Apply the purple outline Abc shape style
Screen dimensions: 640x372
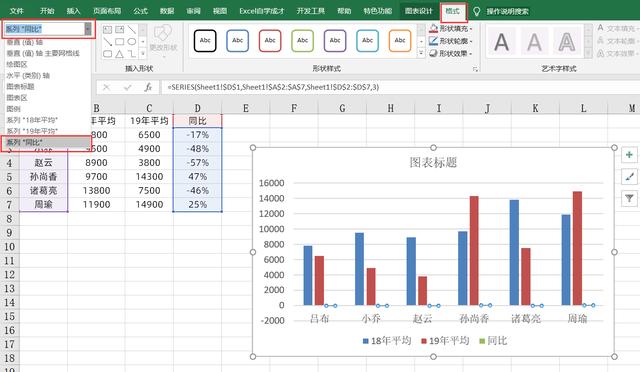335,40
